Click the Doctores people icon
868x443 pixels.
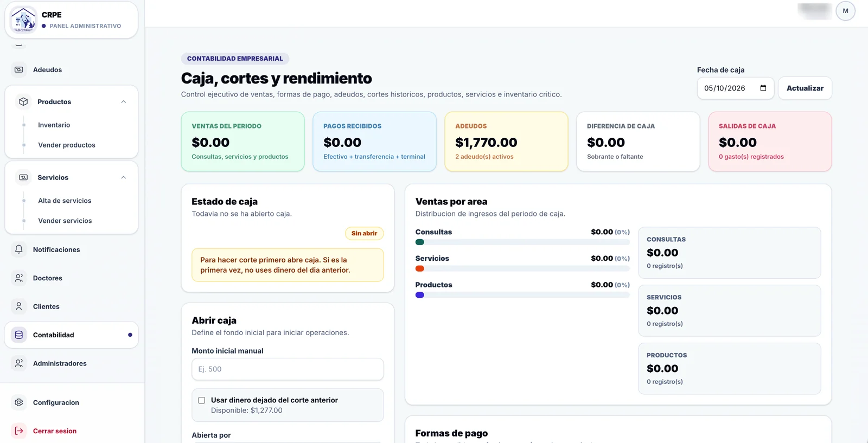point(19,278)
